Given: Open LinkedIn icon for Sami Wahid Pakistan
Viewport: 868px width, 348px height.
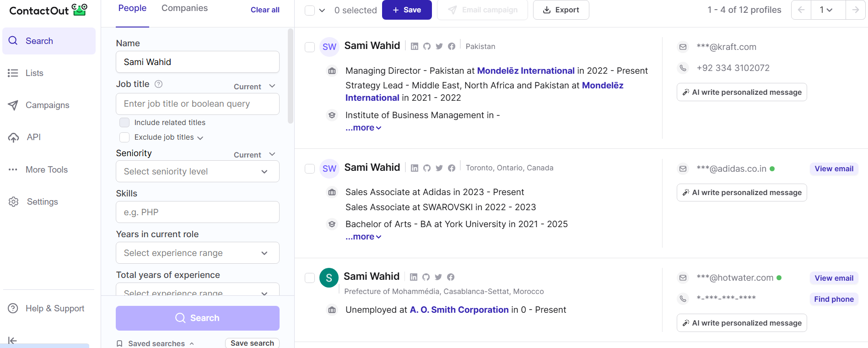Looking at the screenshot, I should [415, 46].
